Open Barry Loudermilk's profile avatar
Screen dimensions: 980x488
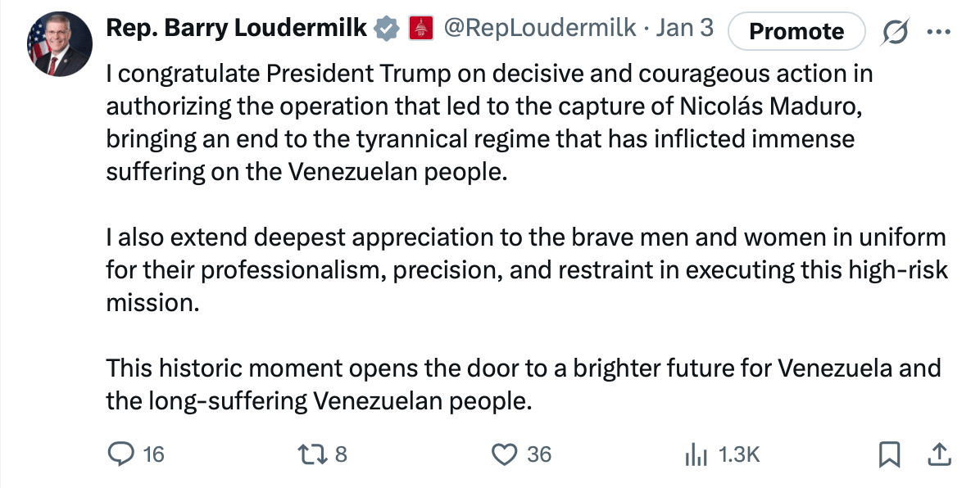click(59, 46)
